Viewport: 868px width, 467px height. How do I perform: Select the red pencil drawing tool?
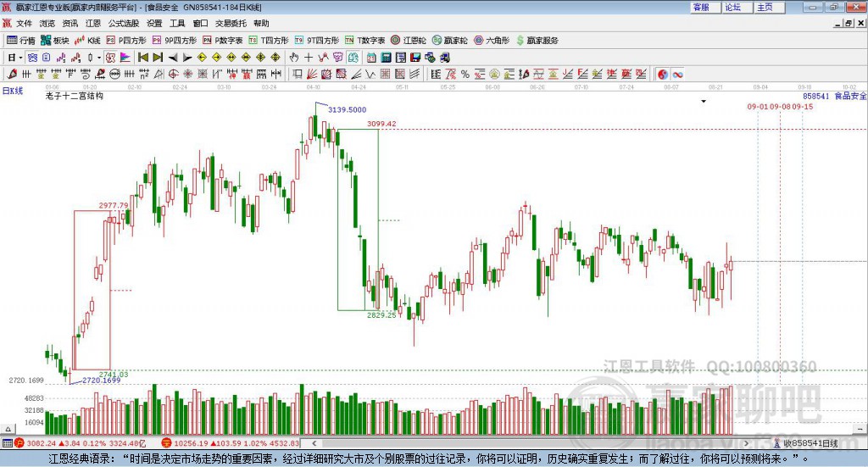click(12, 74)
